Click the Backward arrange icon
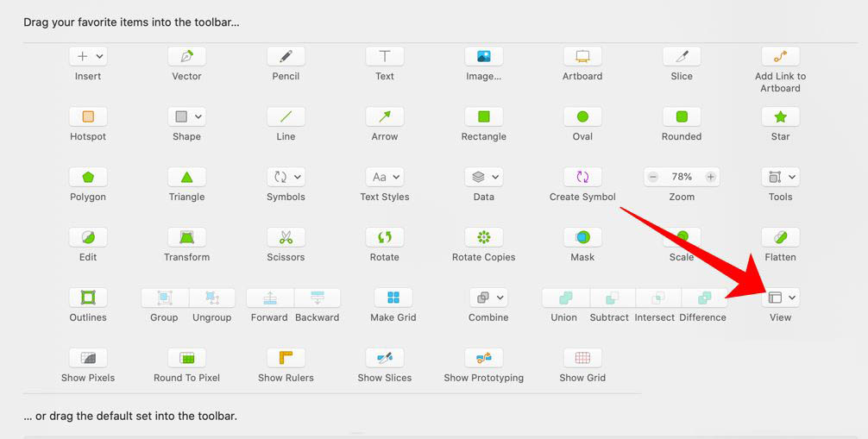This screenshot has height=439, width=868. (318, 298)
